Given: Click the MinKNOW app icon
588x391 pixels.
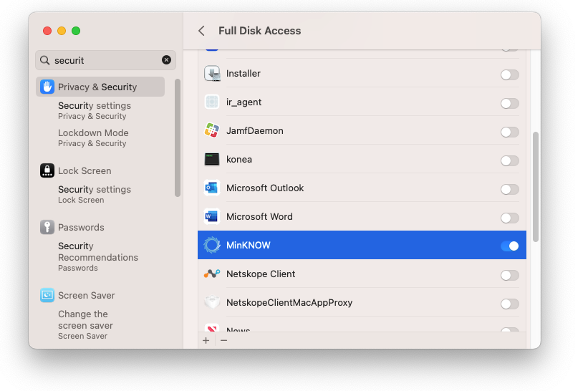Looking at the screenshot, I should 212,246.
